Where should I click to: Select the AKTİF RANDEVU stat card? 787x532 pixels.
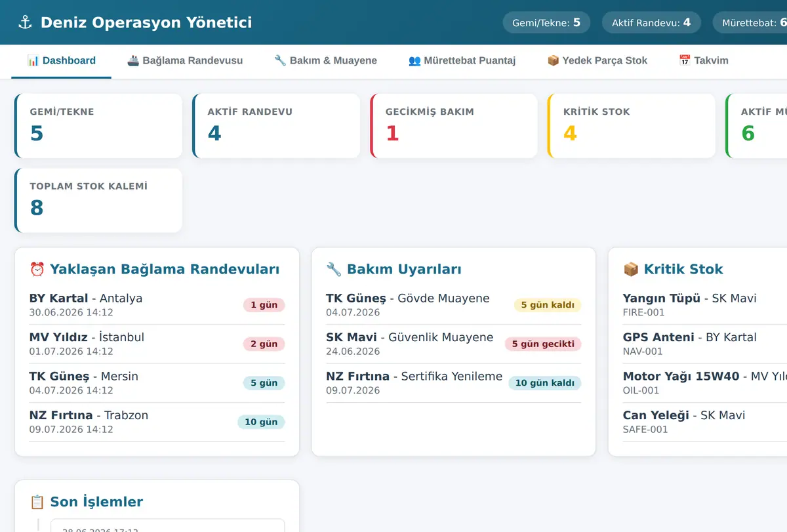tap(276, 126)
